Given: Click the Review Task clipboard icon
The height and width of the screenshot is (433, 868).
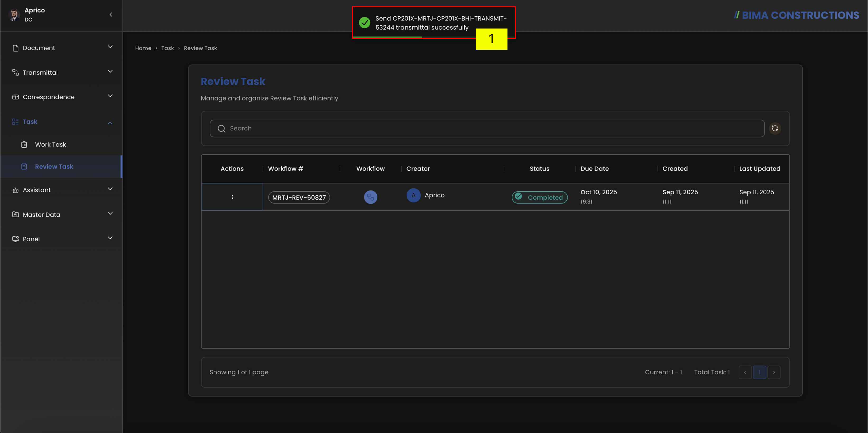Looking at the screenshot, I should click(x=24, y=166).
